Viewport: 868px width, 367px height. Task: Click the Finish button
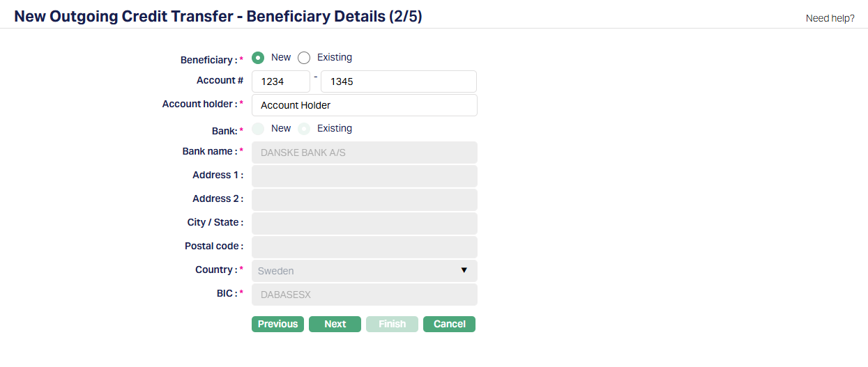pyautogui.click(x=392, y=324)
